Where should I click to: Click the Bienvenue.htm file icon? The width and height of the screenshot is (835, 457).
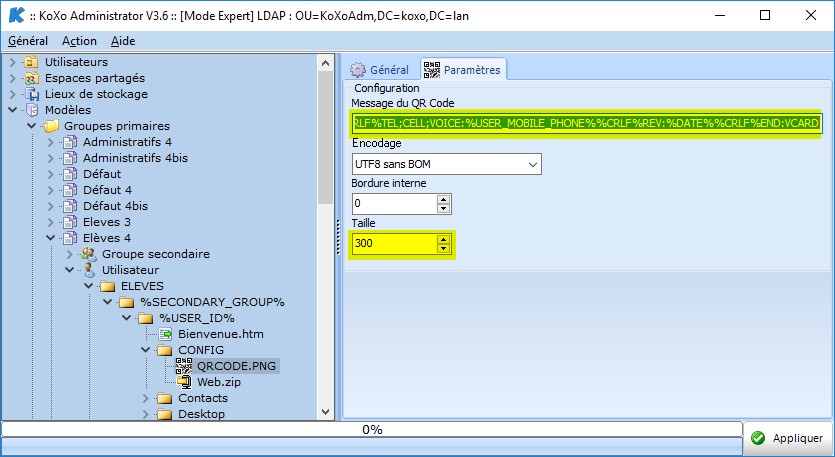click(166, 334)
